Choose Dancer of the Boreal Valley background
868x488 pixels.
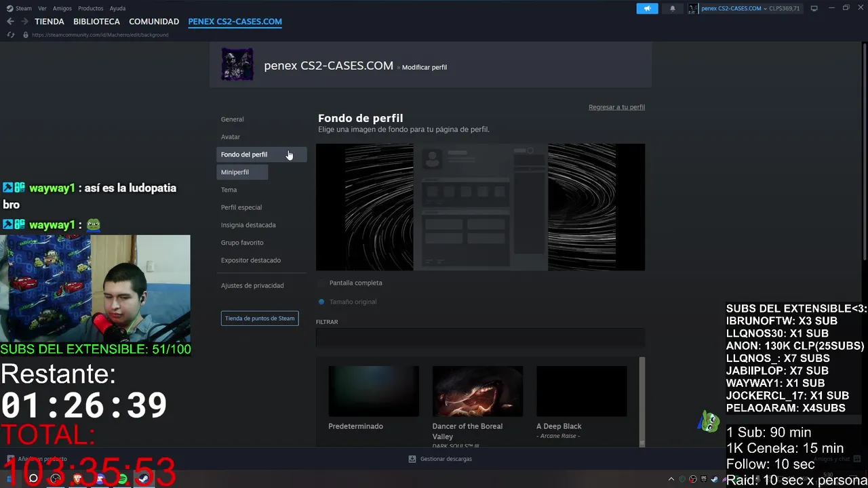click(477, 391)
